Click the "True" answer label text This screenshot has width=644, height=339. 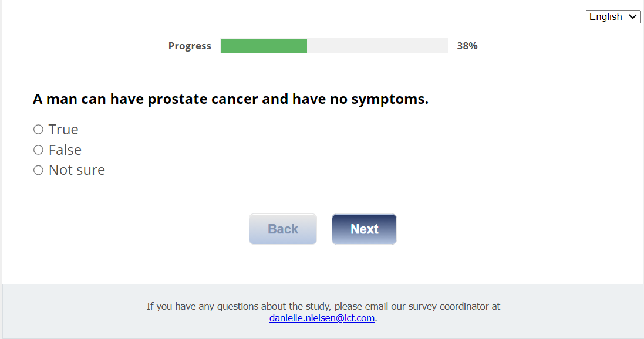tap(63, 130)
